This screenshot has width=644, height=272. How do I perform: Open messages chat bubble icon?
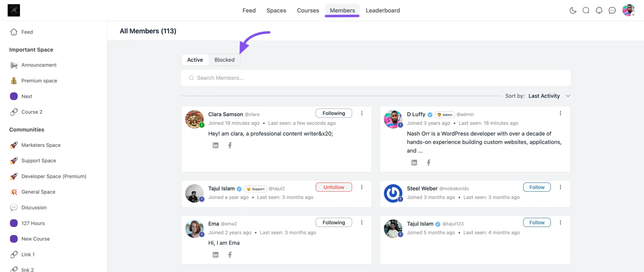pos(612,10)
